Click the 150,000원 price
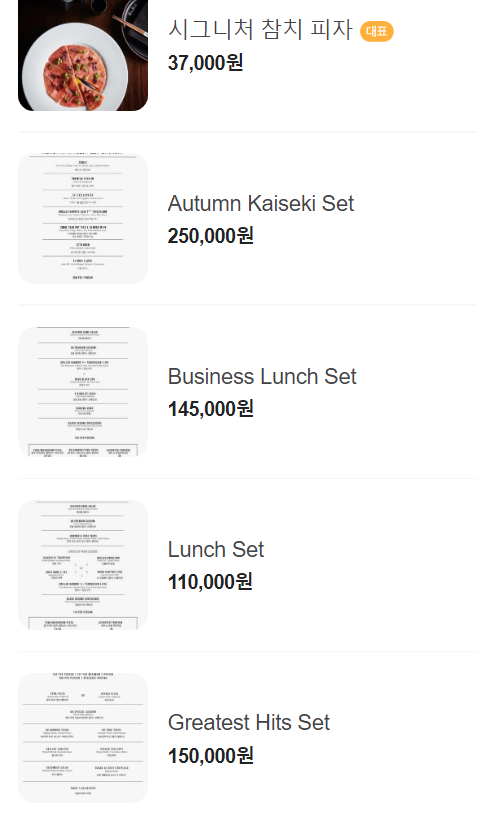493x817 pixels. pos(211,755)
